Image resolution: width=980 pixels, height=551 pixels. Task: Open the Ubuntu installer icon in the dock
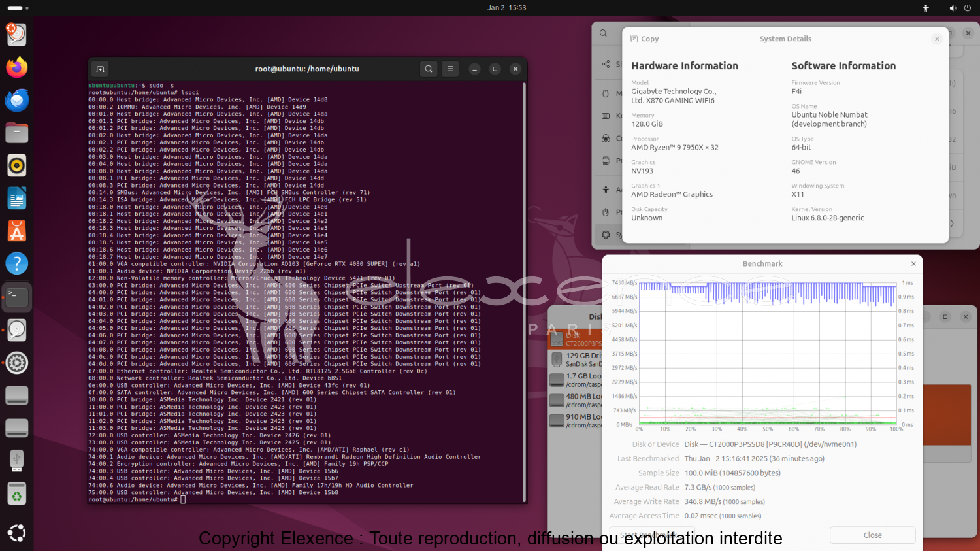[x=16, y=35]
